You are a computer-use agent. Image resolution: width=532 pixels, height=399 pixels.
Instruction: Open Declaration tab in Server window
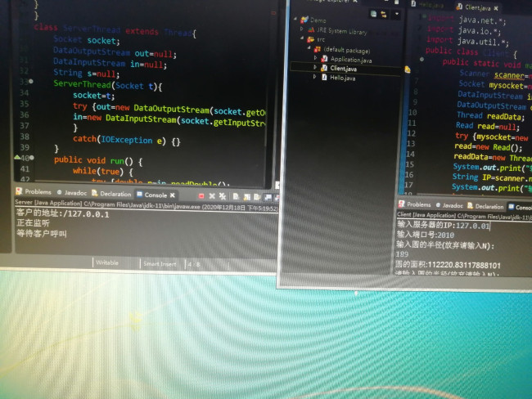click(x=111, y=194)
